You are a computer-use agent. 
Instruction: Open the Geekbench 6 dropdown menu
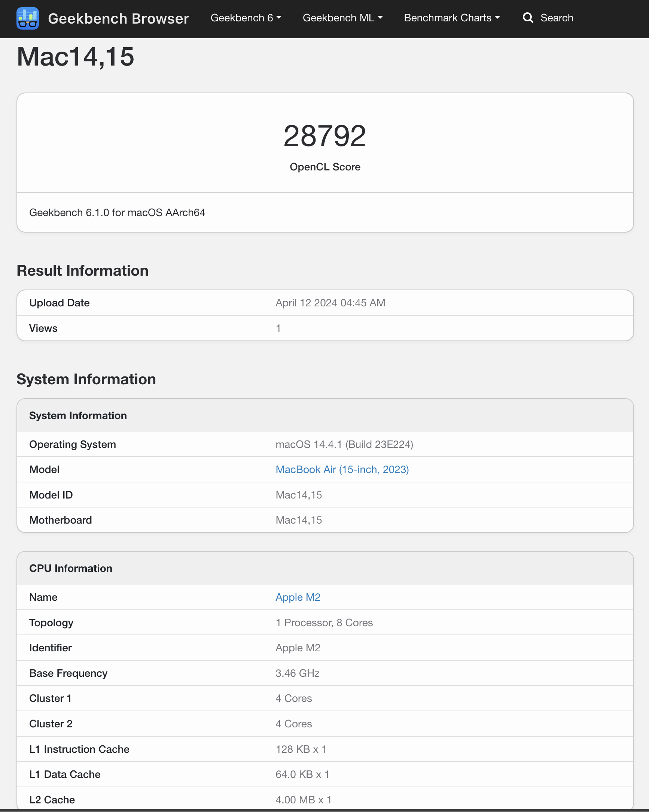pos(246,18)
